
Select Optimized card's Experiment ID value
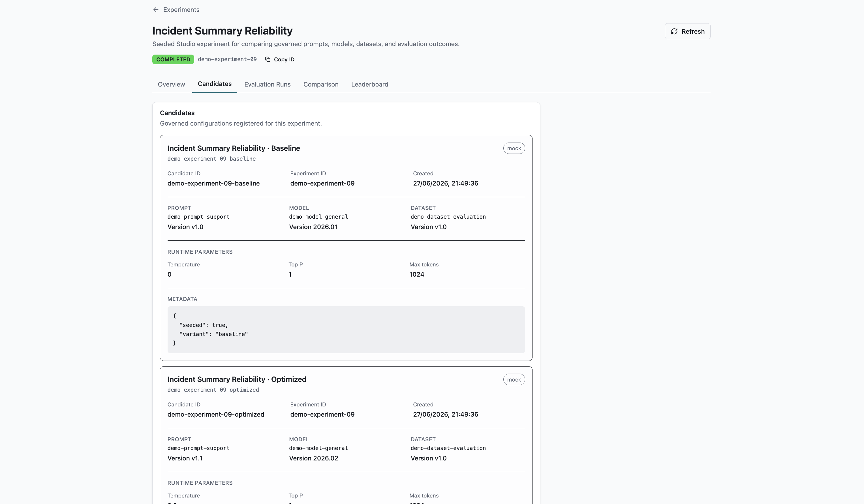point(322,415)
